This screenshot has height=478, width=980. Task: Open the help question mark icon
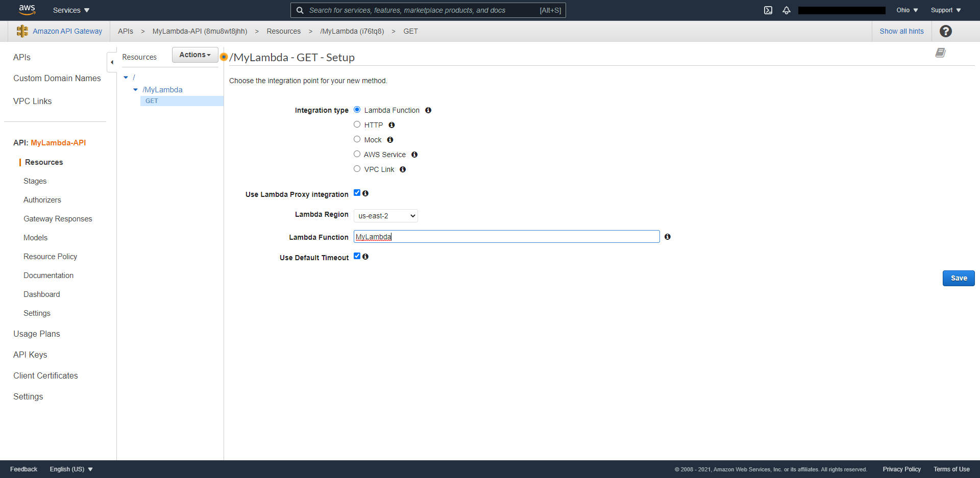(946, 31)
